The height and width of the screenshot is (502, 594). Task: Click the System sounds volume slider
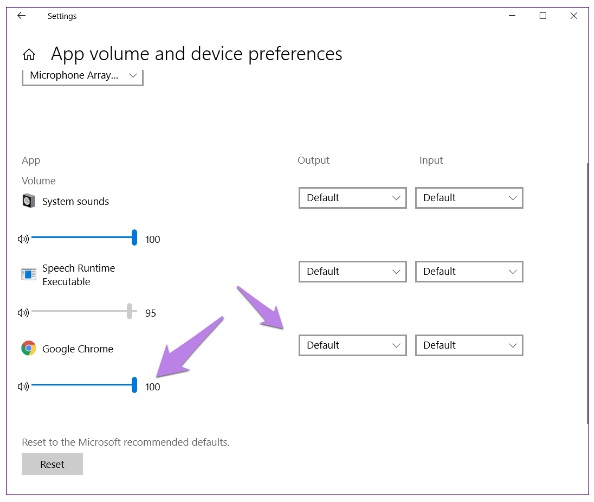84,238
